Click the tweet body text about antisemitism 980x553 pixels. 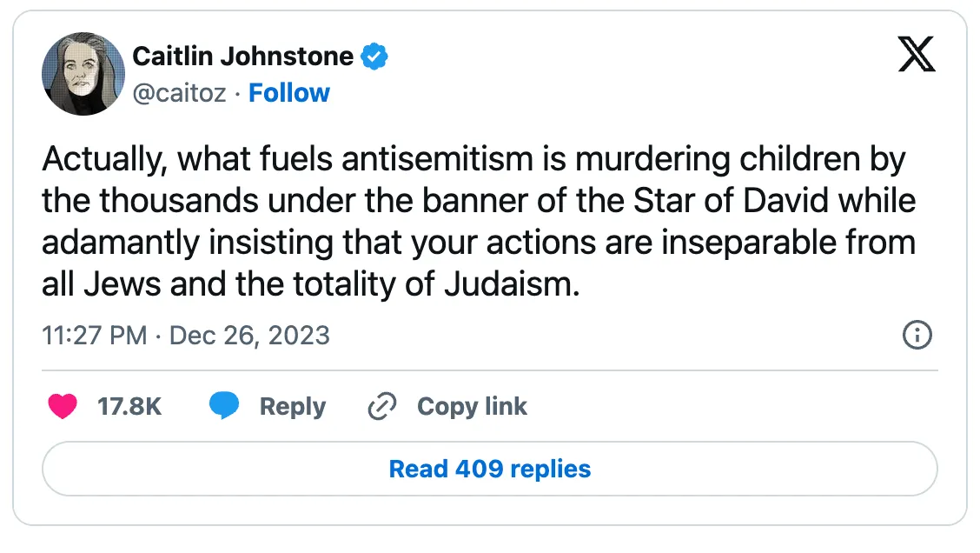[x=480, y=222]
